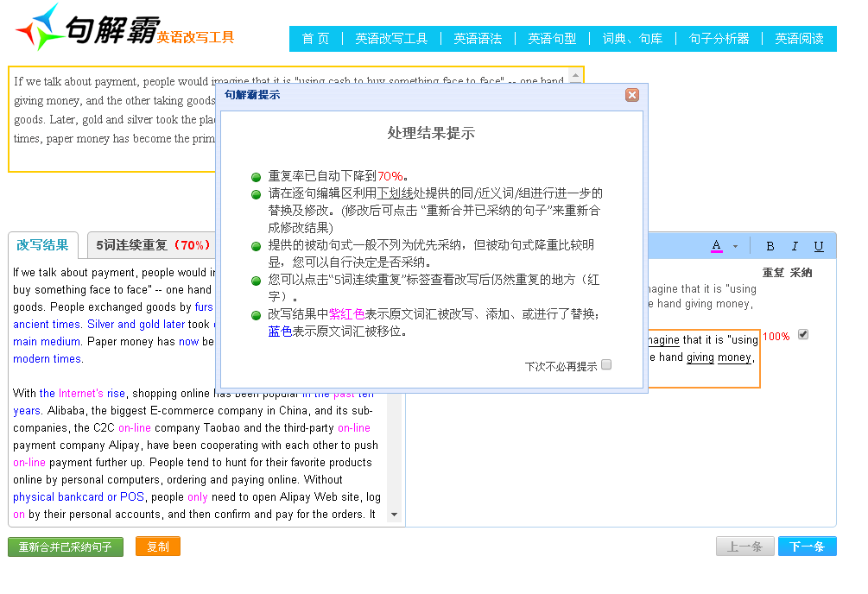Screen dimensions: 868x594
Task: Click 处理结果提示 dialog heading
Action: coord(431,134)
